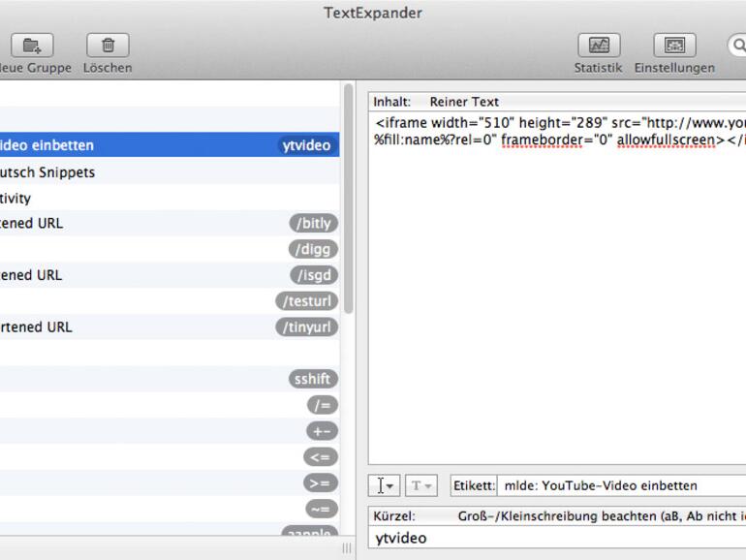Click the word allowfullscreen in snippet content
Image resolution: width=746 pixels, height=560 pixels.
click(667, 140)
